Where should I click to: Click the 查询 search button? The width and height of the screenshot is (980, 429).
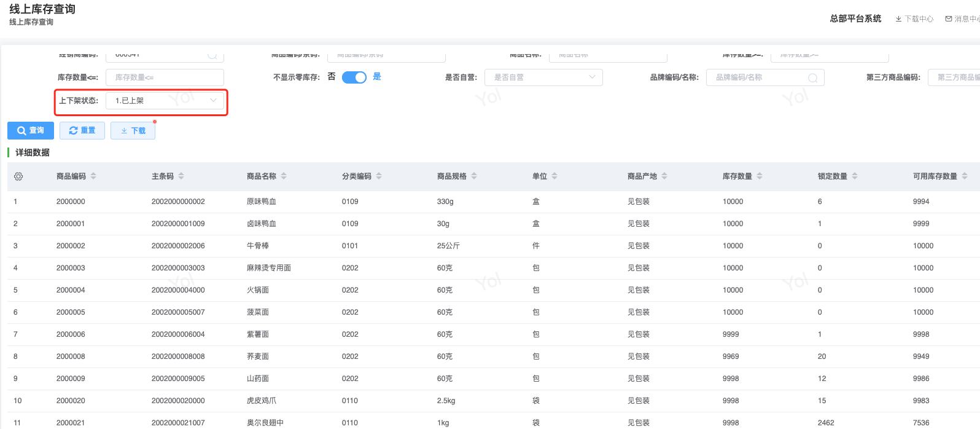point(31,130)
